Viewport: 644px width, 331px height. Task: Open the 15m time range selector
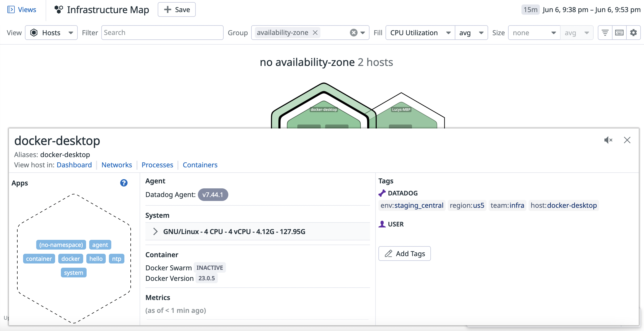[530, 10]
